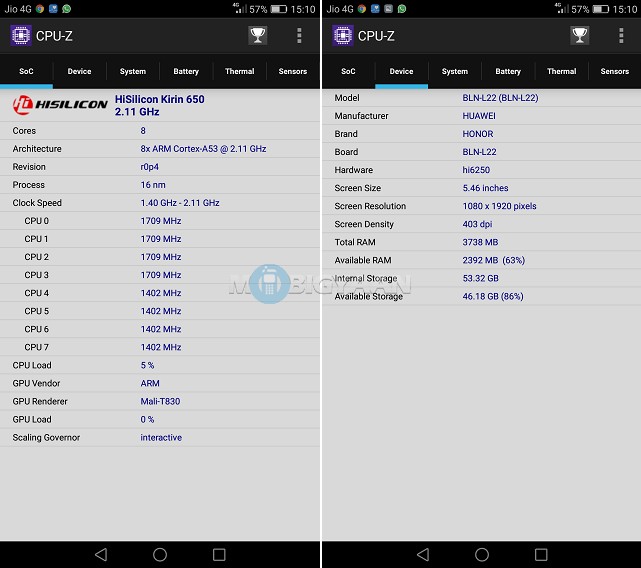Select Screen Size value '5.46 inches'
Screen dimensions: 641x568
(x=485, y=188)
